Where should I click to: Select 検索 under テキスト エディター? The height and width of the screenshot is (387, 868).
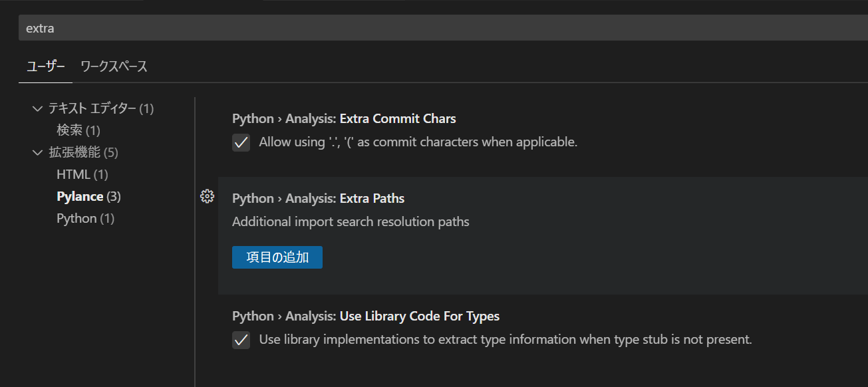pyautogui.click(x=70, y=130)
